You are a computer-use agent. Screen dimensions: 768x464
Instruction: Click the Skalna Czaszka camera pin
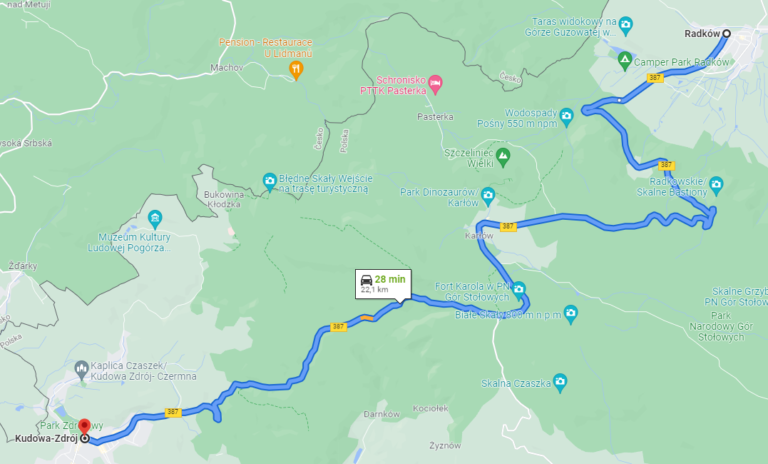click(560, 383)
